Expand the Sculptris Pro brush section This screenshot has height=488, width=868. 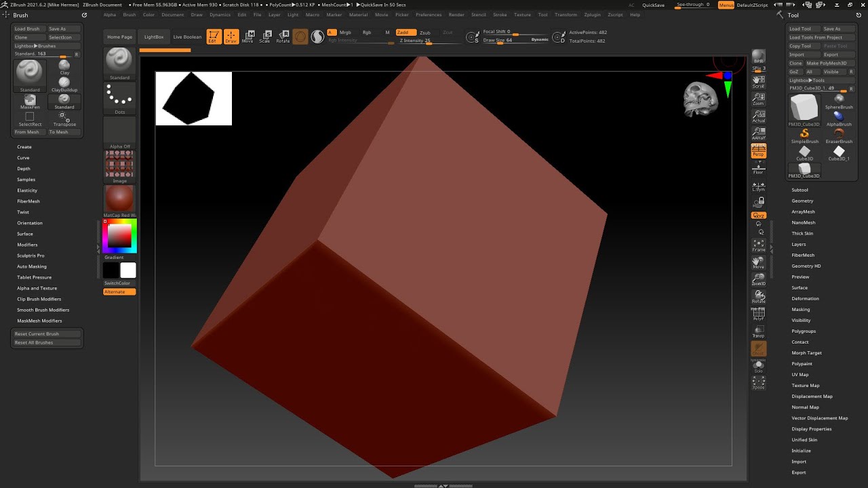coord(31,256)
